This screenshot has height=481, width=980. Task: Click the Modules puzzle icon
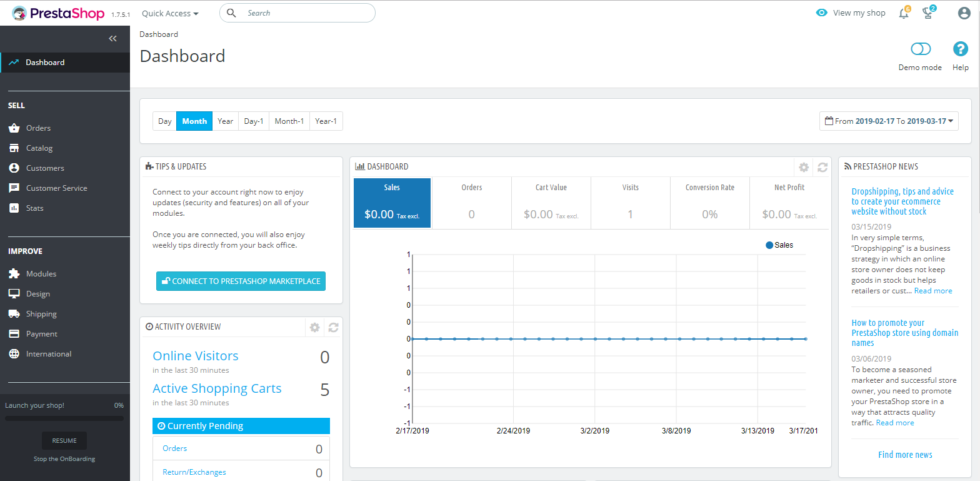tap(14, 274)
